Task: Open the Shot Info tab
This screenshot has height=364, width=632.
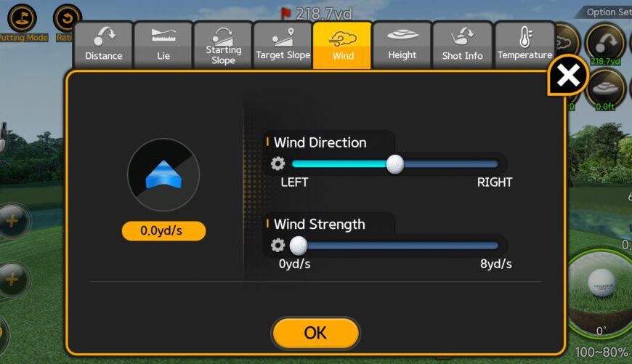Action: tap(462, 46)
